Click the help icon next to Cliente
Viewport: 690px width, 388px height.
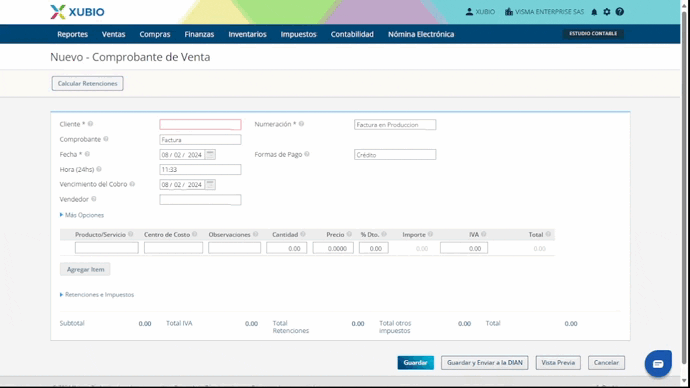click(90, 124)
